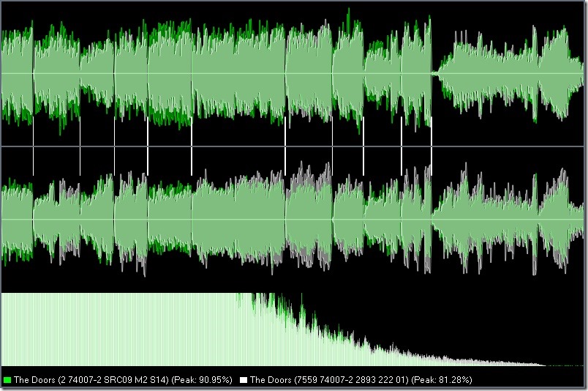The image size is (588, 391).
Task: Click the level distribution graph above the legend
Action: pos(293,329)
